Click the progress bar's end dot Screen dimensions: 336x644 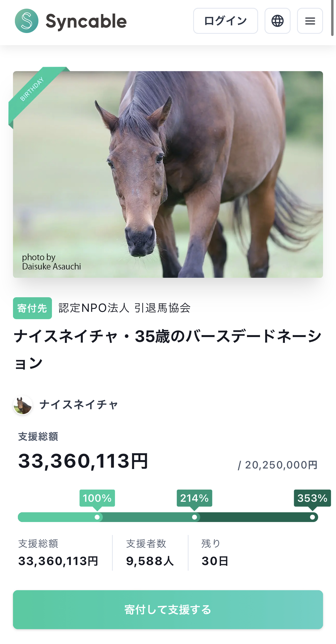tap(312, 517)
